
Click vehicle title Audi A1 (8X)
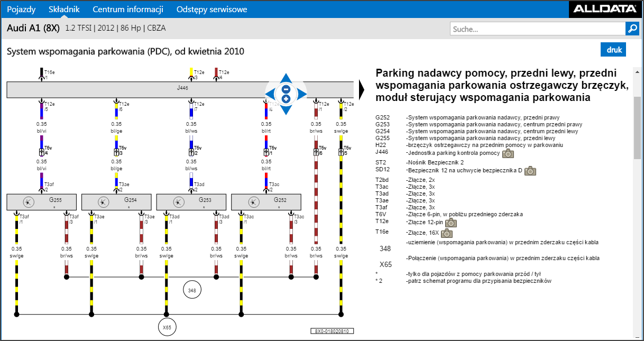tap(33, 29)
